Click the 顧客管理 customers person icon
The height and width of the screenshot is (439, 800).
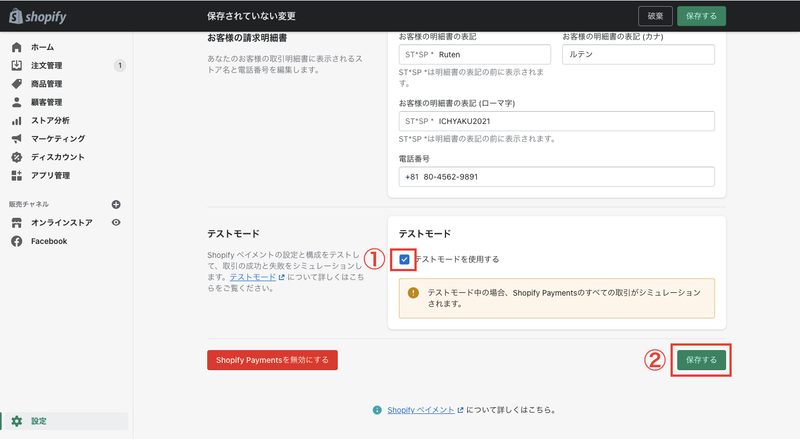click(16, 102)
